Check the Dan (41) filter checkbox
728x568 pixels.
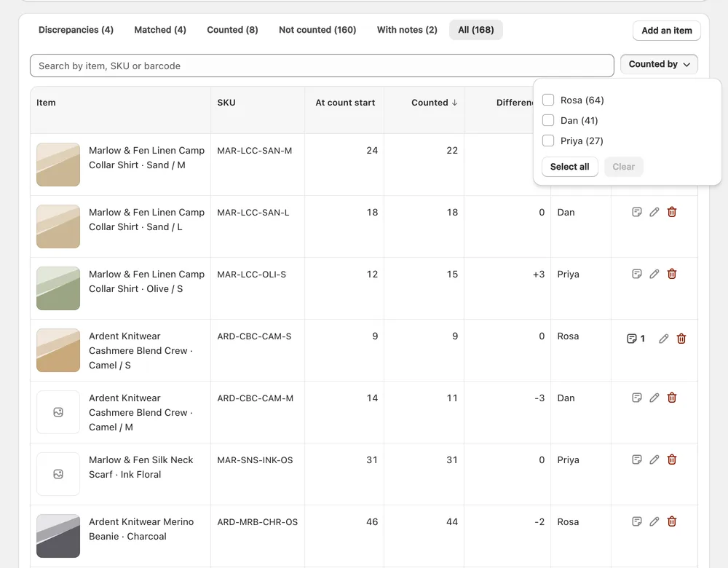pos(548,120)
